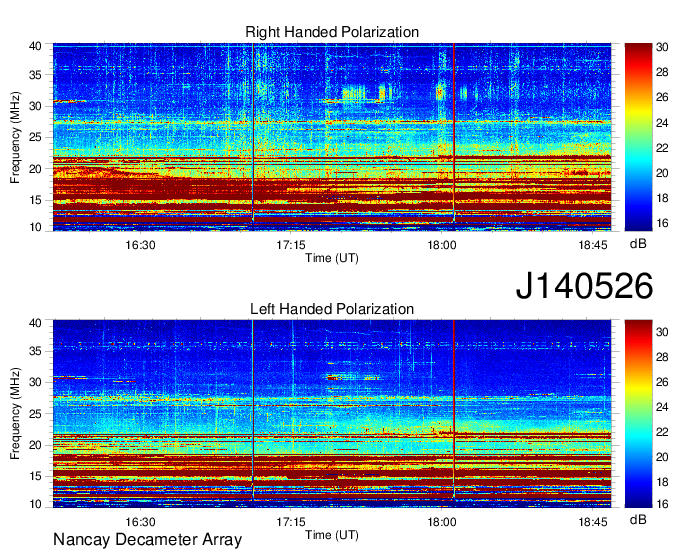Click the 'Left Handed Polarization' plot title
Image resolution: width=680 pixels, height=552 pixels.
[x=332, y=309]
